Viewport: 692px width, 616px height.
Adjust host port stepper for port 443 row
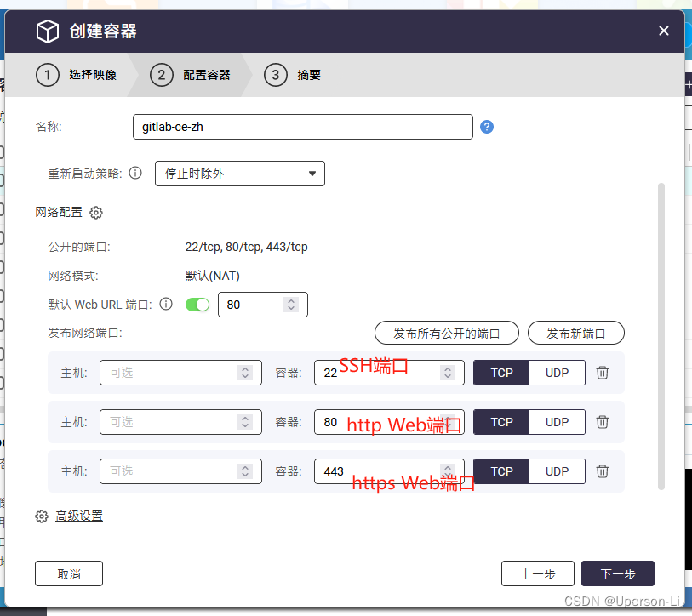pos(245,471)
